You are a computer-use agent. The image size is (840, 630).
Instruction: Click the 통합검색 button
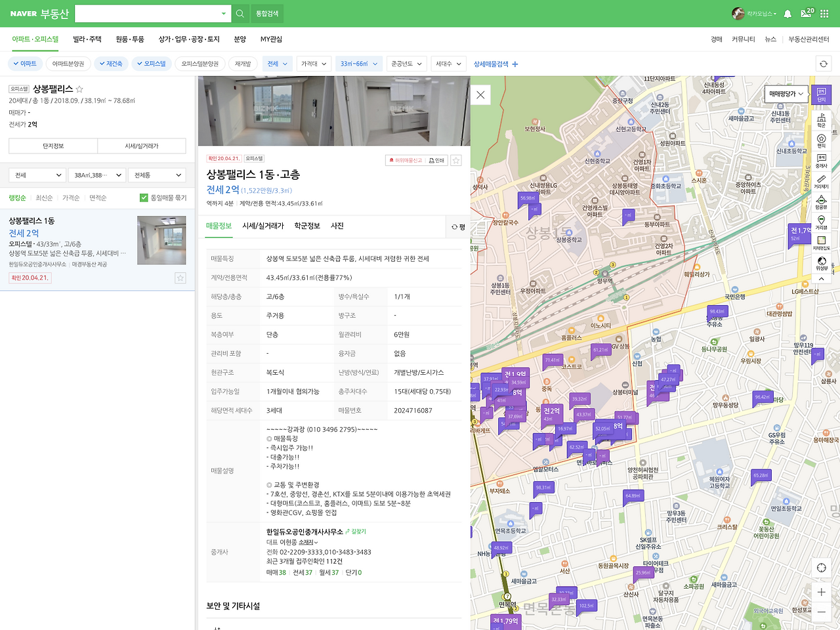point(267,13)
